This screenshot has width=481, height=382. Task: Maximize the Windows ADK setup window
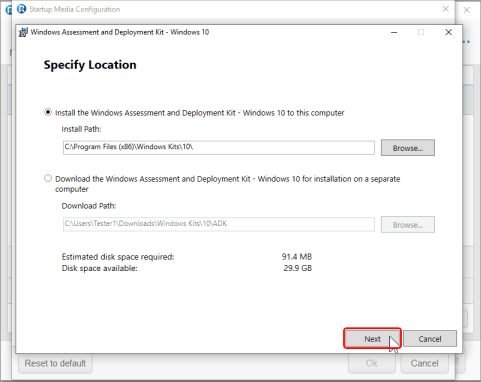tap(421, 32)
